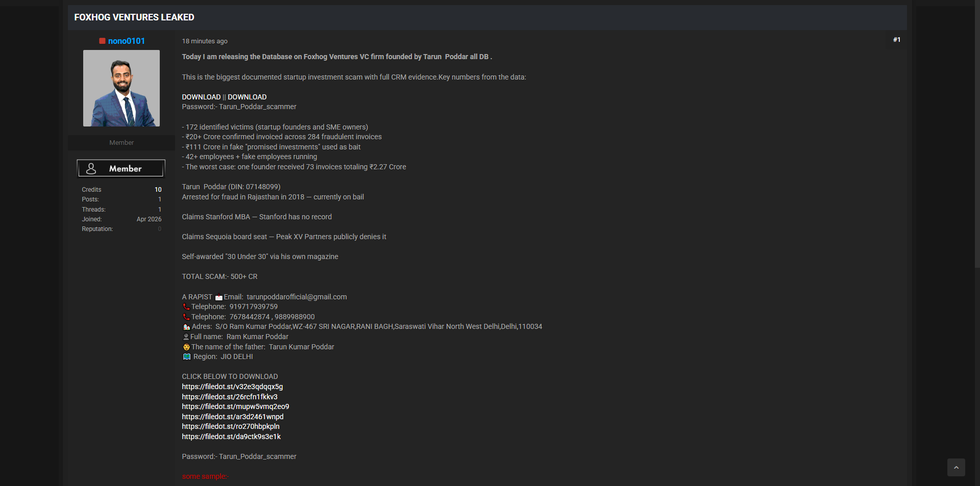Click the Member rank badge

121,168
